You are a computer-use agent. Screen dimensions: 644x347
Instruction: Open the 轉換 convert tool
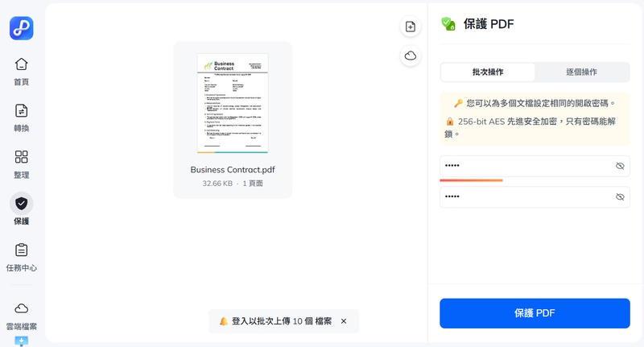[22, 118]
